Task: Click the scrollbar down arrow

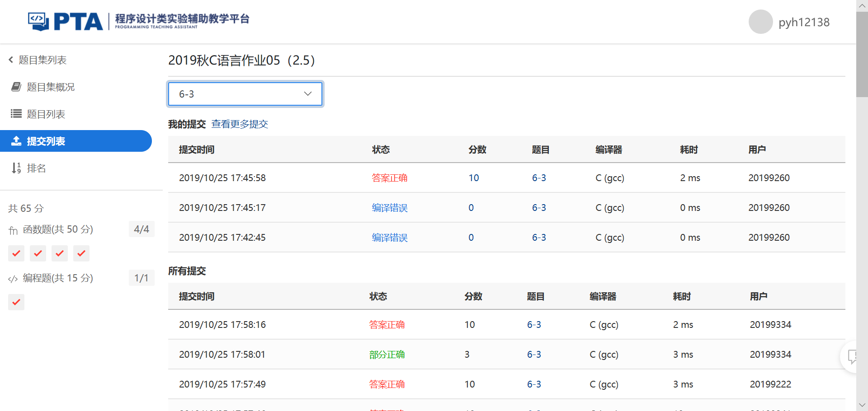Action: 862,405
